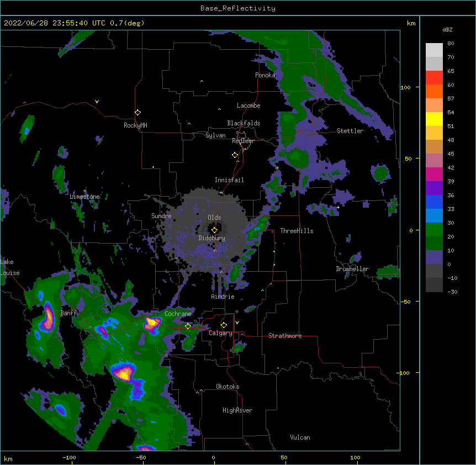The height and width of the screenshot is (465, 476).
Task: Select the magenta 39-42 dBZ legend swatch
Action: coord(434,174)
